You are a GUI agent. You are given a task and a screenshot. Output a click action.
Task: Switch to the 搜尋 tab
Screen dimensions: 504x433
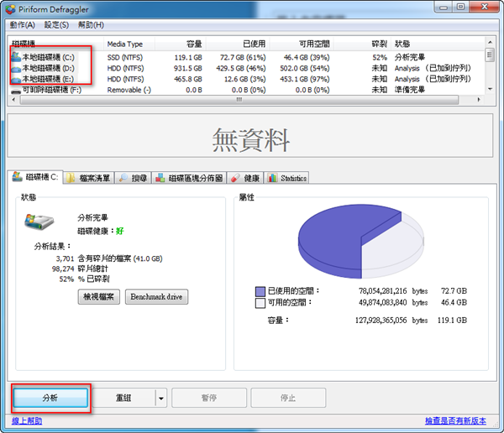click(133, 178)
